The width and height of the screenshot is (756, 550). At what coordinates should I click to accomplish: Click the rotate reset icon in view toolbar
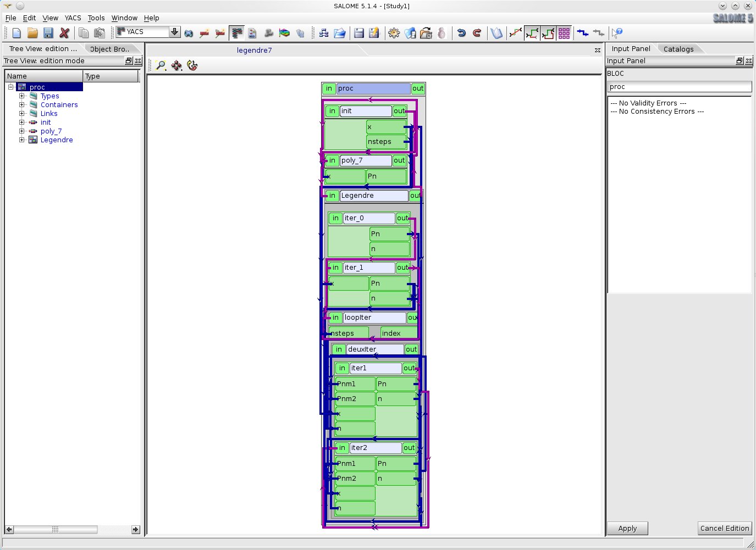pyautogui.click(x=192, y=65)
